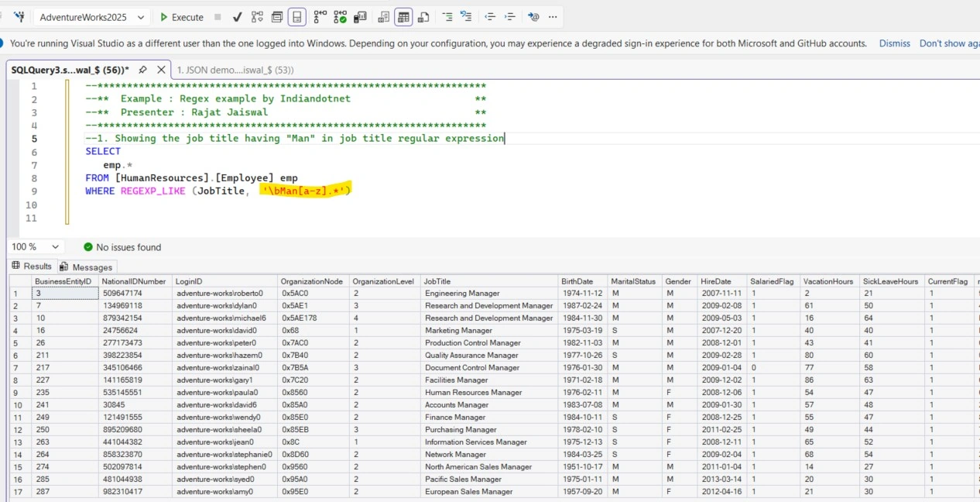Select the European Sales Manager cell

[x=488, y=492]
